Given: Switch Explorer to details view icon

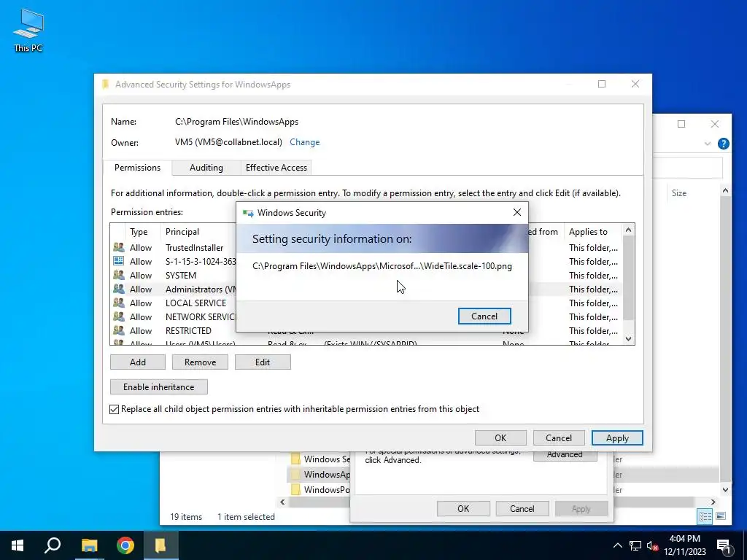Looking at the screenshot, I should (705, 517).
